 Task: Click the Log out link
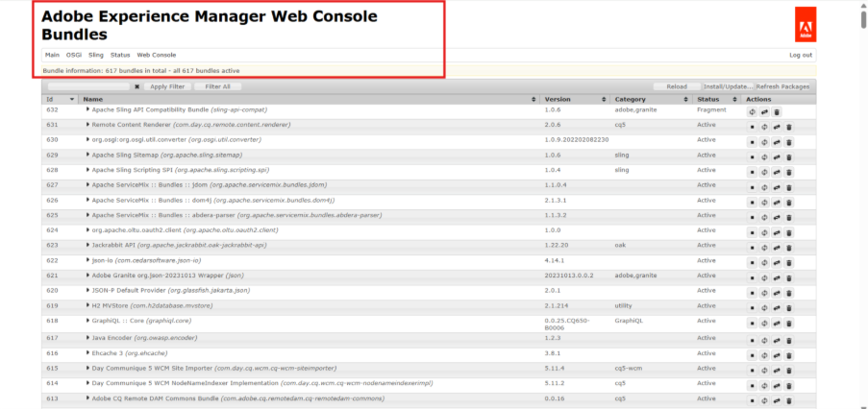click(801, 55)
